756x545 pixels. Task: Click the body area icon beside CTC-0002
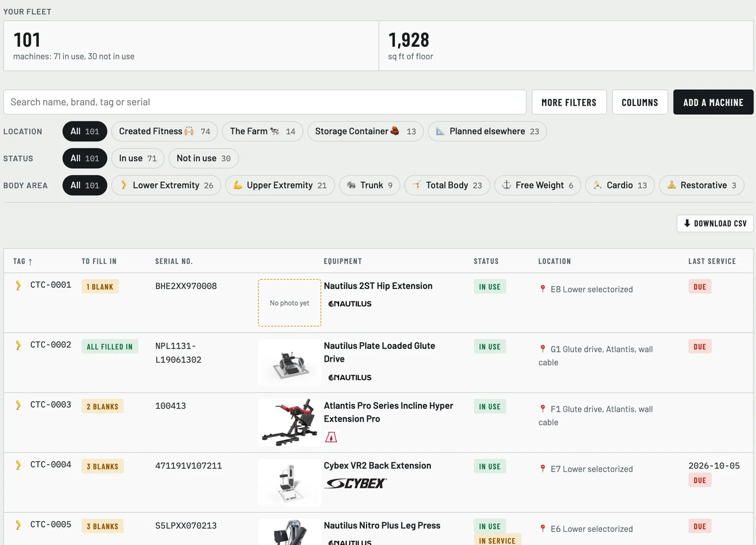tap(18, 345)
